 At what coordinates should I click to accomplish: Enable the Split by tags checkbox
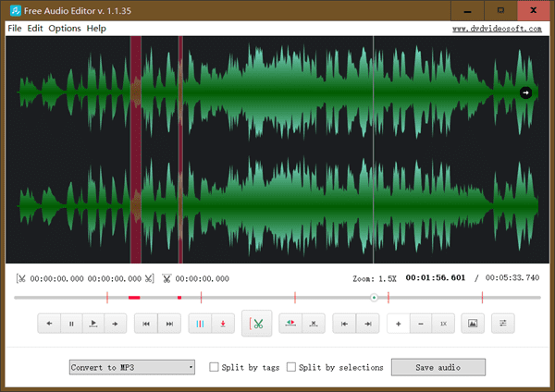tap(214, 367)
